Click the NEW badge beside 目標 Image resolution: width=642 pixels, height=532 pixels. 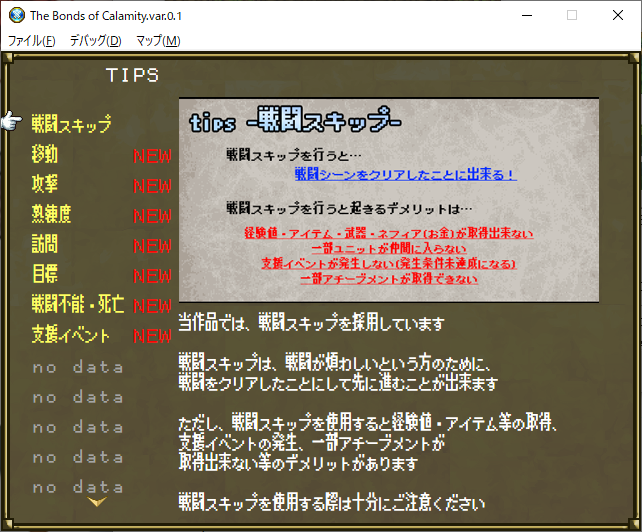click(x=152, y=276)
